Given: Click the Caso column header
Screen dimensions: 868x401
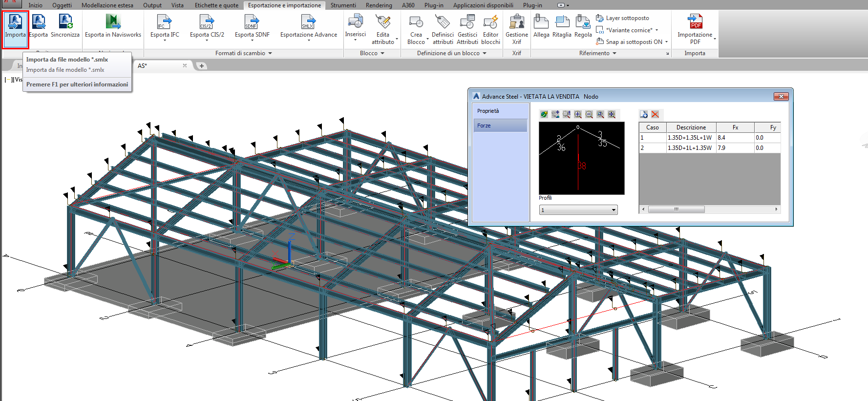Looking at the screenshot, I should click(653, 127).
